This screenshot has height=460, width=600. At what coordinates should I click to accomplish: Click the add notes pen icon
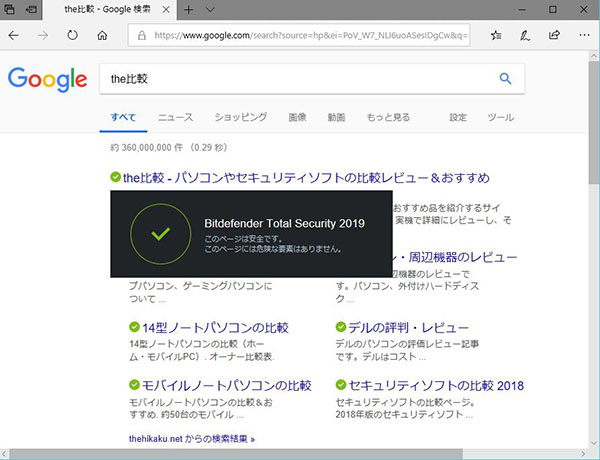(525, 36)
